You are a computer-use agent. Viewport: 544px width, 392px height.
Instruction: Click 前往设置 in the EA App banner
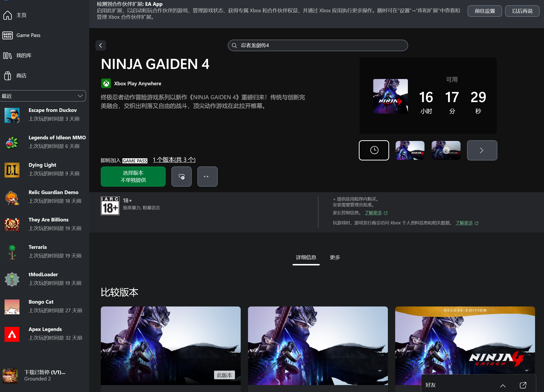click(484, 11)
